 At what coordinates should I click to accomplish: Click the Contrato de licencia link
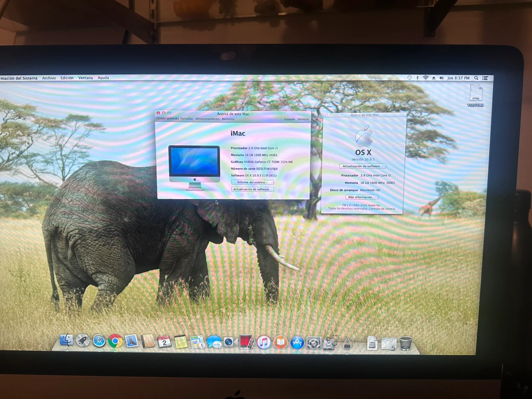[382, 209]
